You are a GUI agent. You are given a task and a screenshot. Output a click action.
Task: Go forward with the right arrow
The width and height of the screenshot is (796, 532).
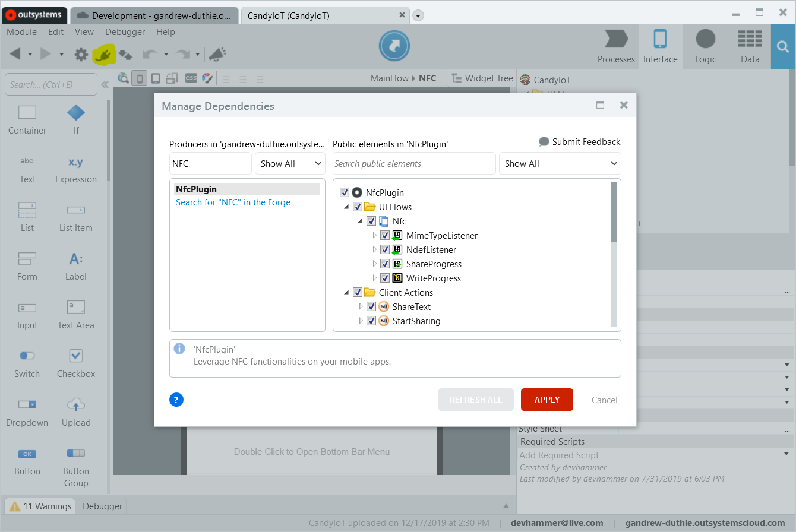[x=46, y=55]
